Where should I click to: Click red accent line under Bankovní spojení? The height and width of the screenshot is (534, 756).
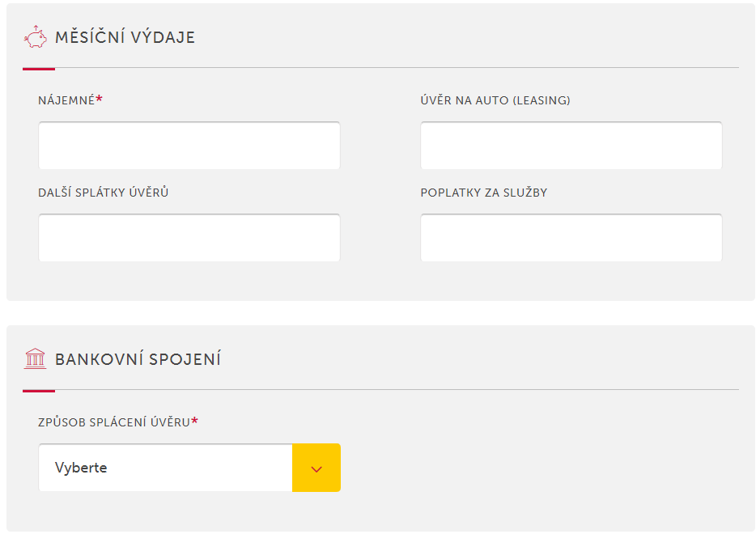point(39,391)
